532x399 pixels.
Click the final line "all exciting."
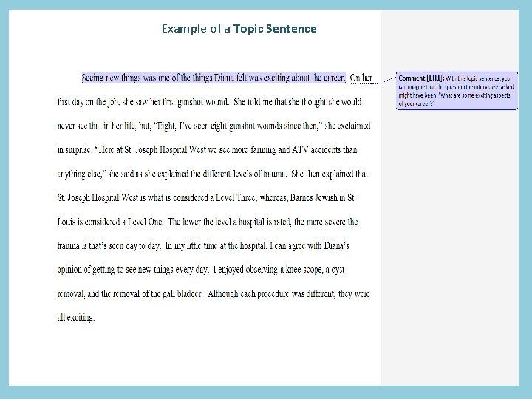click(x=76, y=318)
